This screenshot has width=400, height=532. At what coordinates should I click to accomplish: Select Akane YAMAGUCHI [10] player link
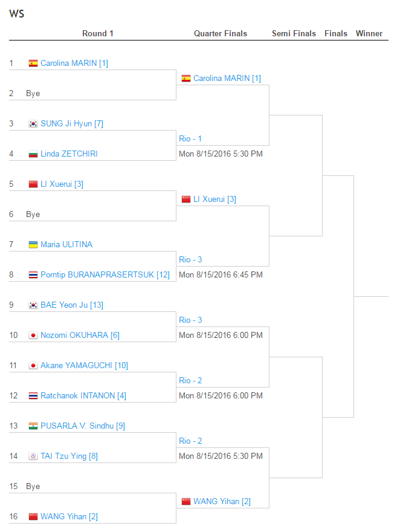tap(84, 365)
